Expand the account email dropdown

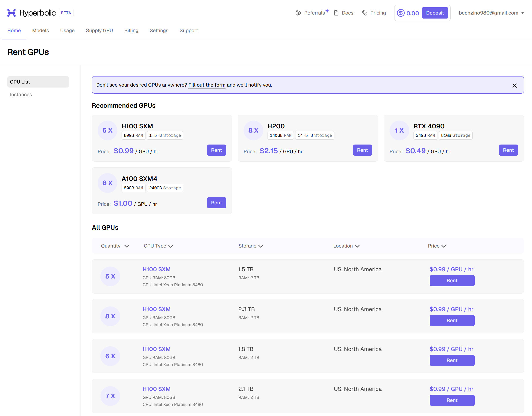(x=523, y=13)
